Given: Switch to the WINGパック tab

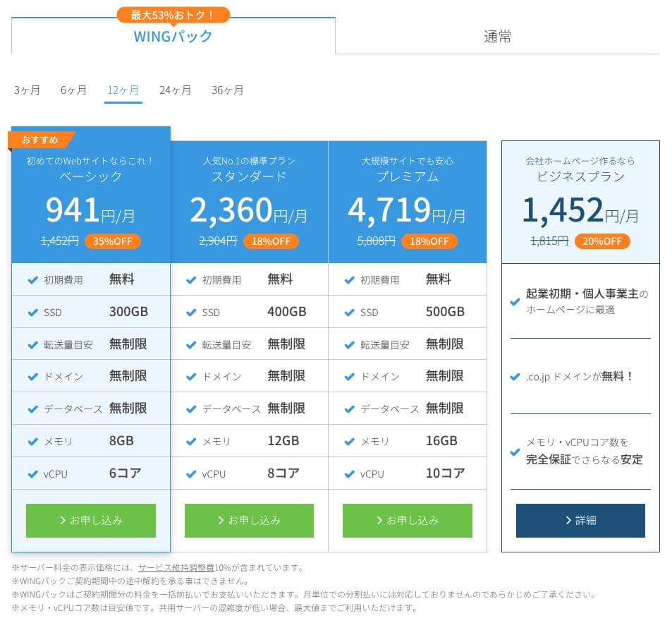Looking at the screenshot, I should pos(173,37).
